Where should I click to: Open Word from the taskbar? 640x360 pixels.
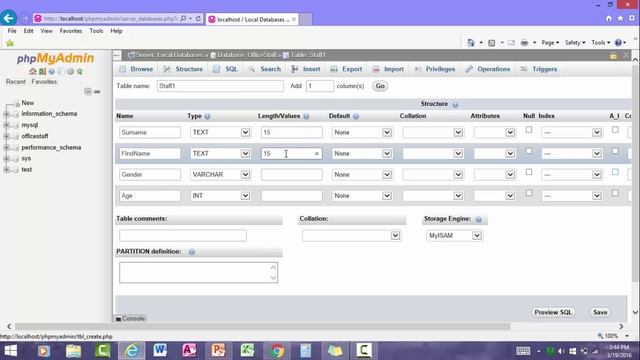(160, 350)
